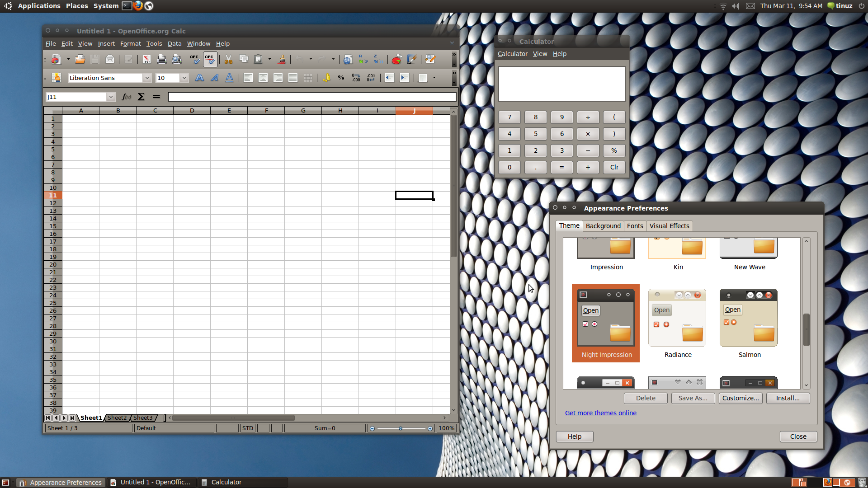This screenshot has height=488, width=868.
Task: Click the Document as E-mail icon
Action: (x=109, y=59)
